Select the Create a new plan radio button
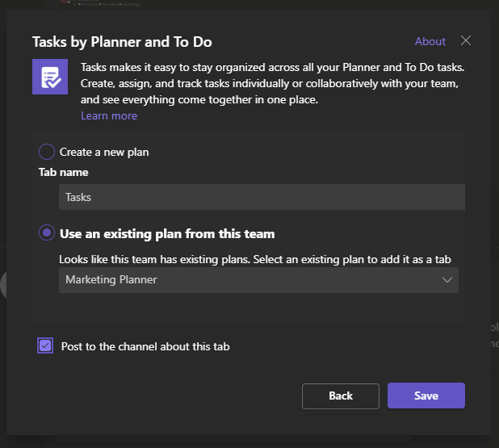 [x=48, y=152]
